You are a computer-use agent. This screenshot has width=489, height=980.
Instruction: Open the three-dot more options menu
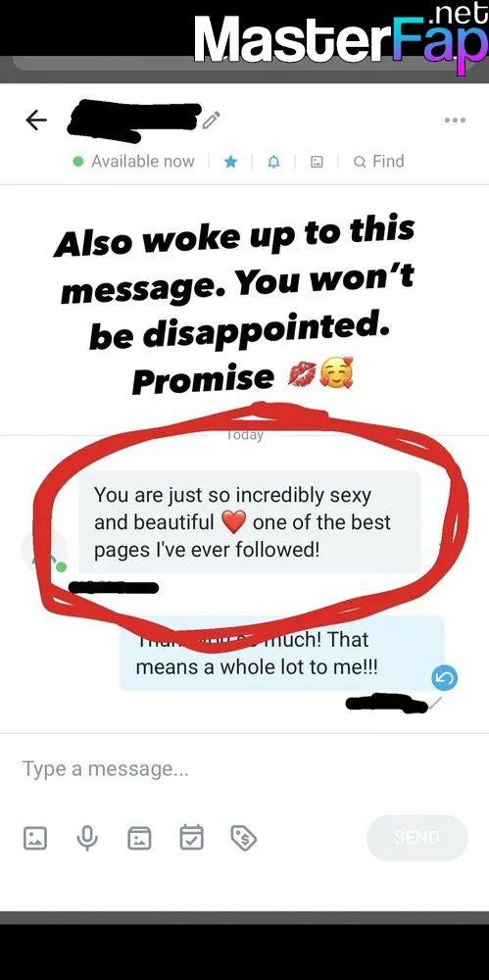(x=455, y=120)
